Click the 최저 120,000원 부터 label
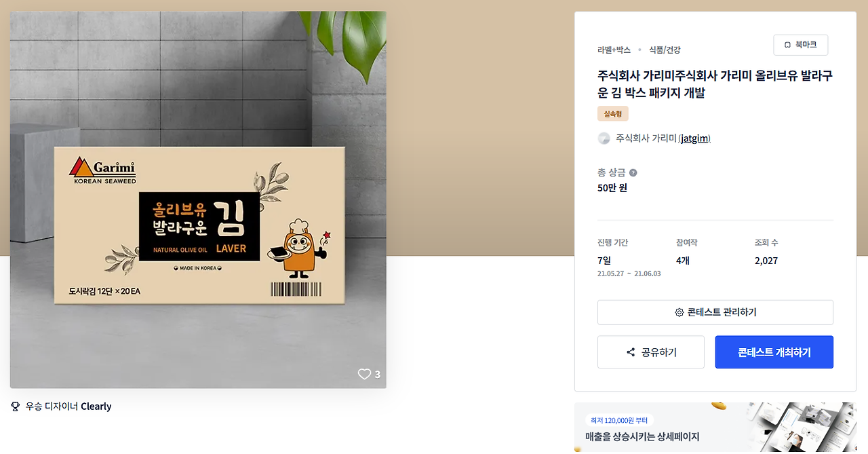Image resolution: width=868 pixels, height=454 pixels. pos(619,421)
